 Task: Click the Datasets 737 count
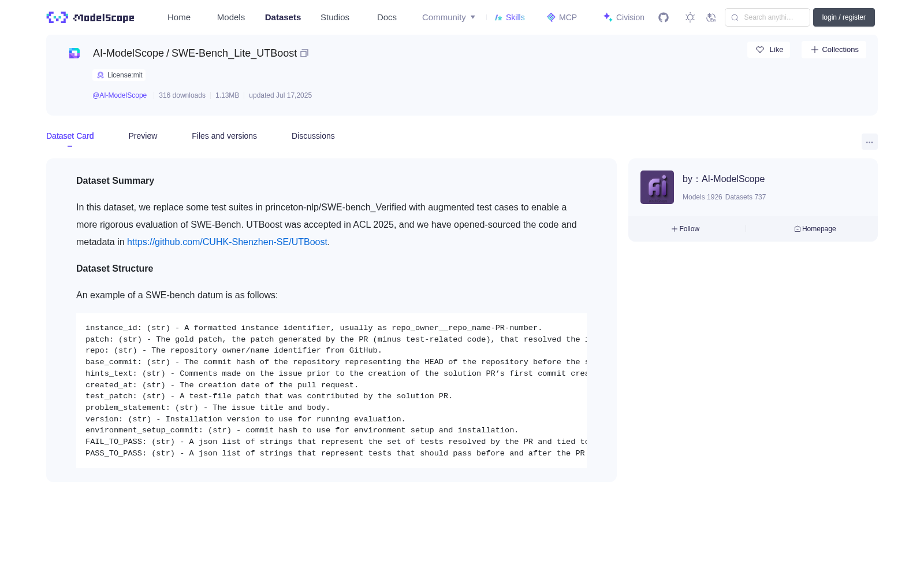[746, 197]
